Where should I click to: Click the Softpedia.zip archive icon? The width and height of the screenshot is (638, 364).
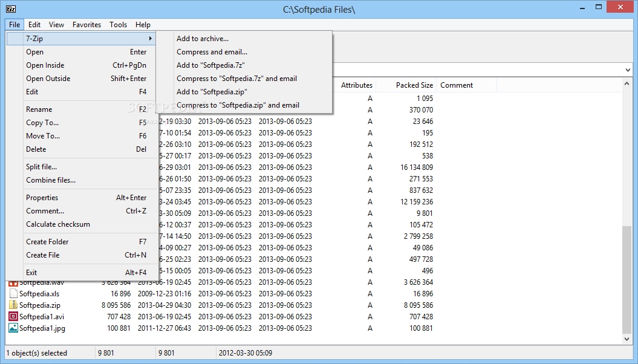(x=13, y=305)
